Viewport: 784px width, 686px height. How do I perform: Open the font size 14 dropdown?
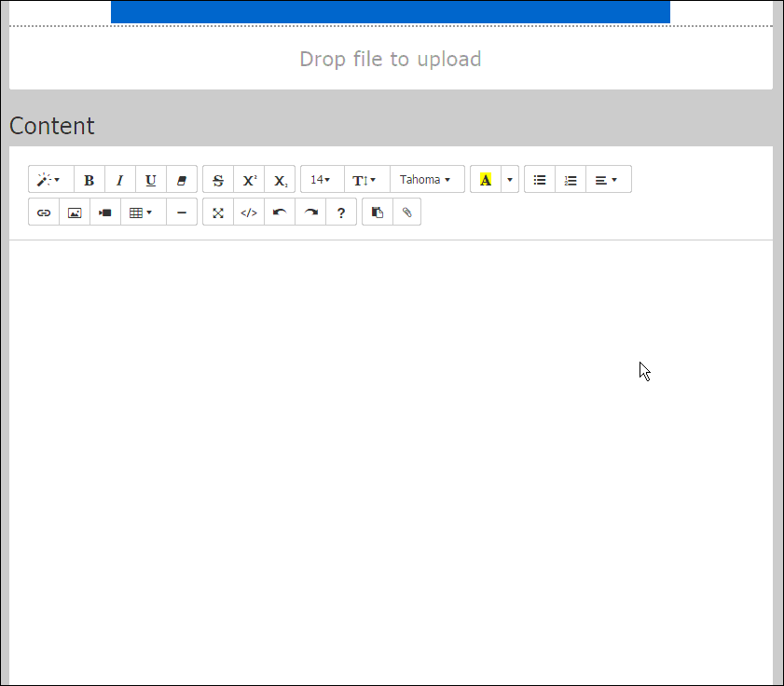coord(323,180)
